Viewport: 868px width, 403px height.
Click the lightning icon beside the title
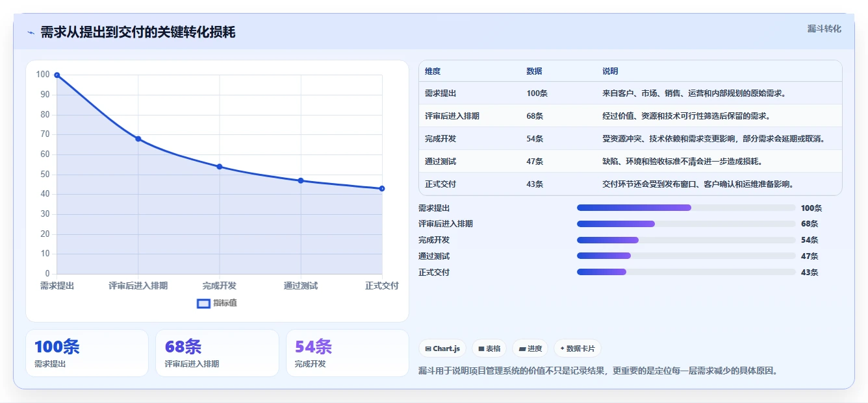(x=31, y=32)
